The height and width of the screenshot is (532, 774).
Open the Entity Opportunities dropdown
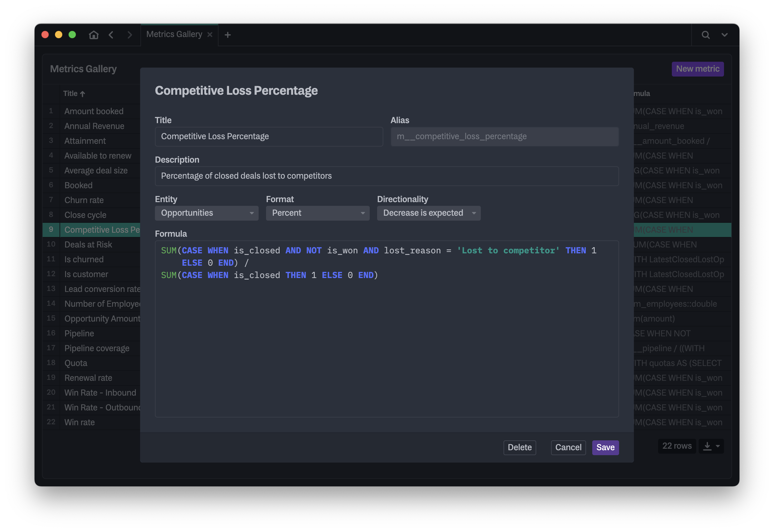pos(206,213)
